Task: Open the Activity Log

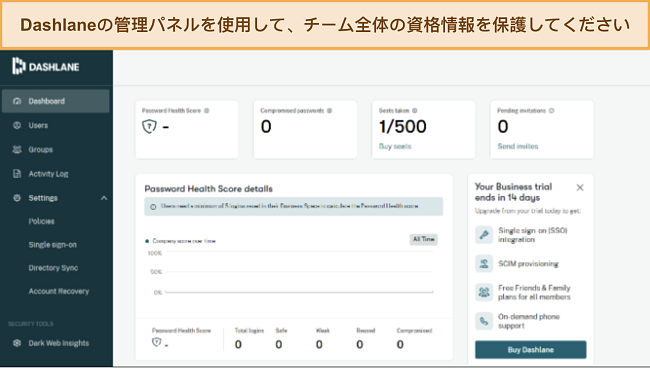Action: [x=48, y=174]
